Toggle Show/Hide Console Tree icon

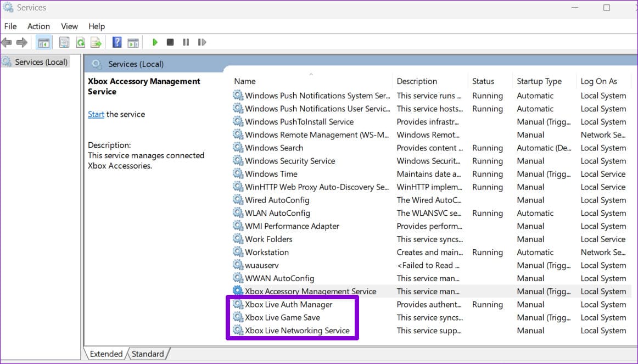43,42
